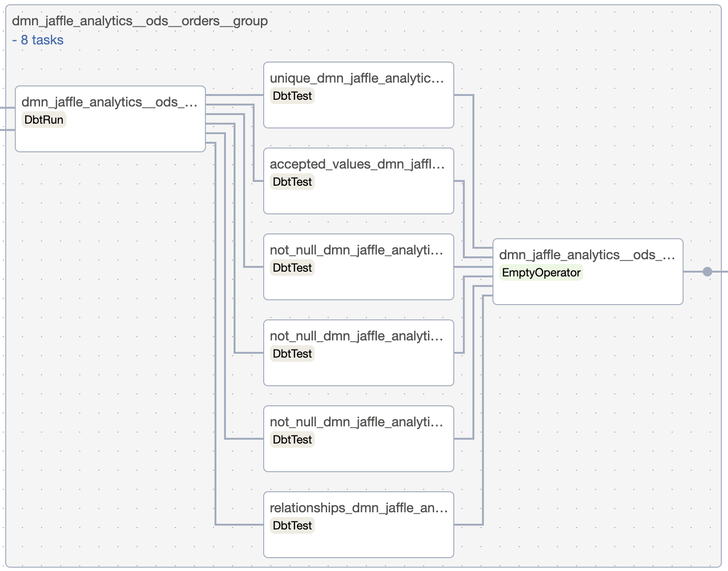Viewport: 728px width, 571px height.
Task: Collapse the dmn_jaffle_analytics__ods__orders__group task group
Action: pos(139,21)
